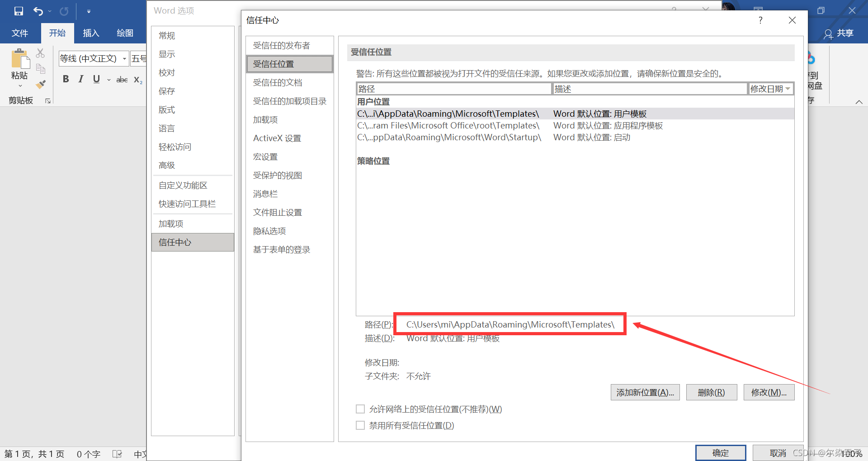Viewport: 868px width, 461px height.
Task: Open 宏设置 category
Action: point(289,157)
